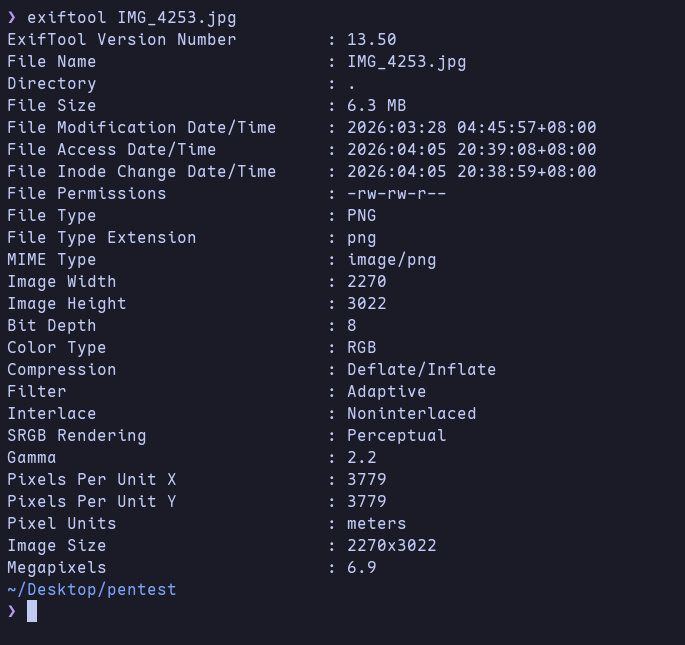The width and height of the screenshot is (685, 645).
Task: Click the Image Height value 3022
Action: tap(367, 303)
